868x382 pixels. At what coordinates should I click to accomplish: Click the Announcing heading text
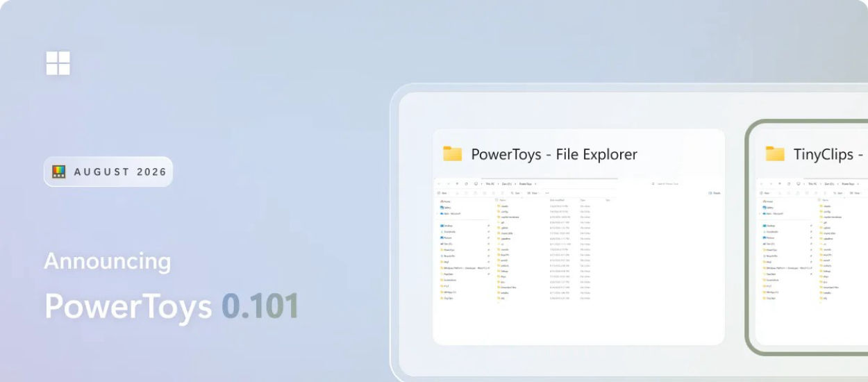108,262
